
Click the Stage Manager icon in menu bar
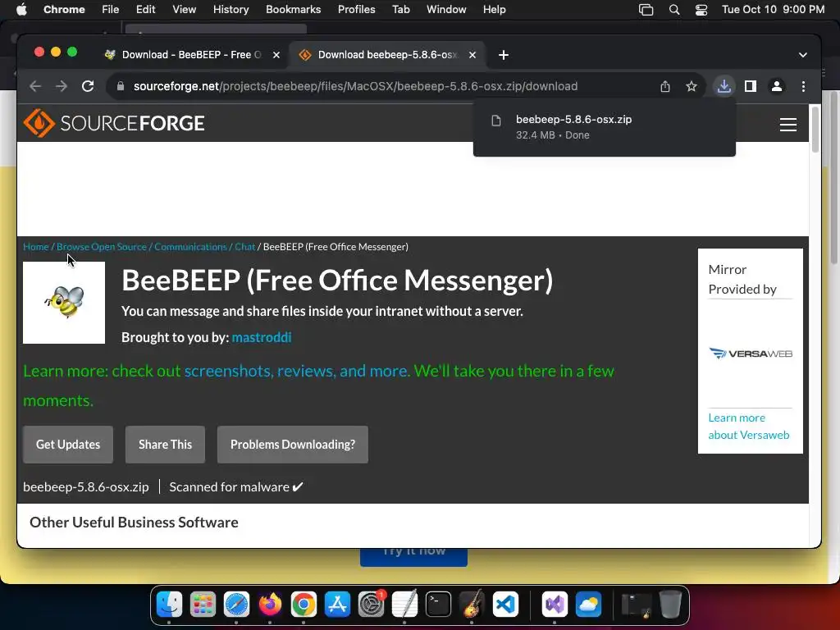[x=646, y=10]
